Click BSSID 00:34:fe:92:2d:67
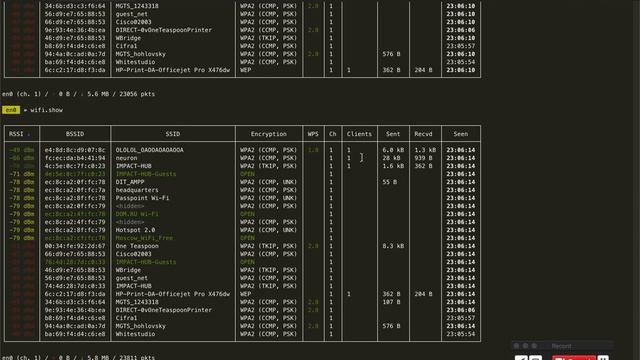The width and height of the screenshot is (640, 360). click(75, 246)
